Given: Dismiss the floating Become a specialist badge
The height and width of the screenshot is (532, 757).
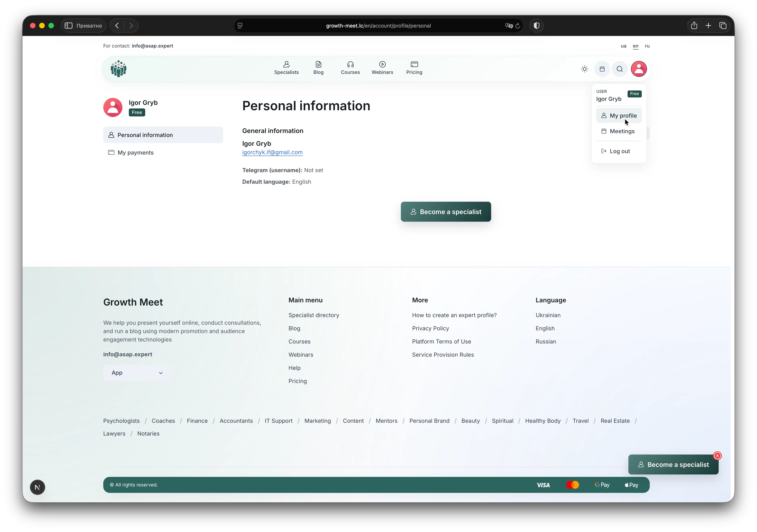Looking at the screenshot, I should tap(717, 456).
